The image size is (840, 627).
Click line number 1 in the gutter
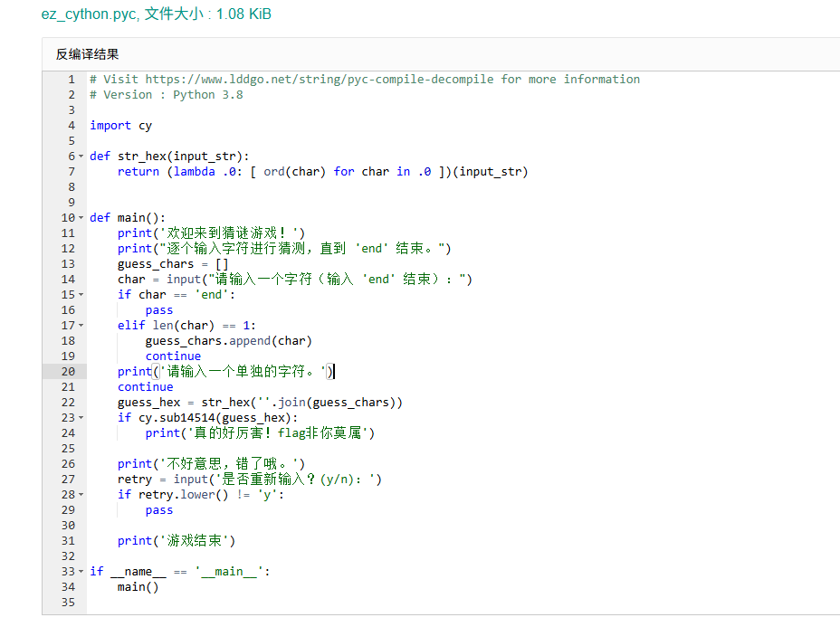point(71,80)
